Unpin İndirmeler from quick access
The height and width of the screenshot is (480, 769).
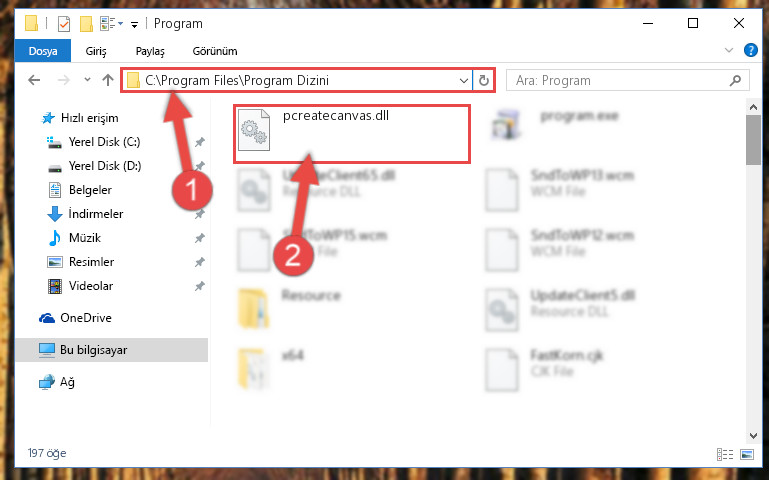coord(200,214)
